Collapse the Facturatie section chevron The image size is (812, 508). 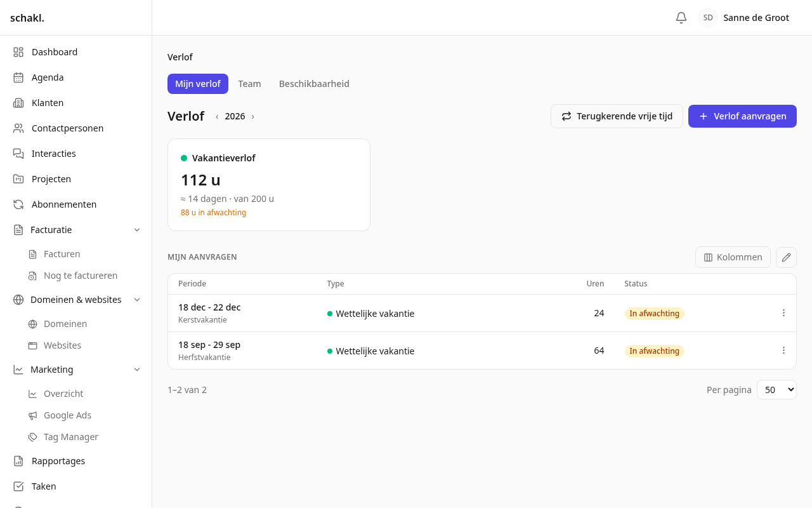pyautogui.click(x=137, y=230)
